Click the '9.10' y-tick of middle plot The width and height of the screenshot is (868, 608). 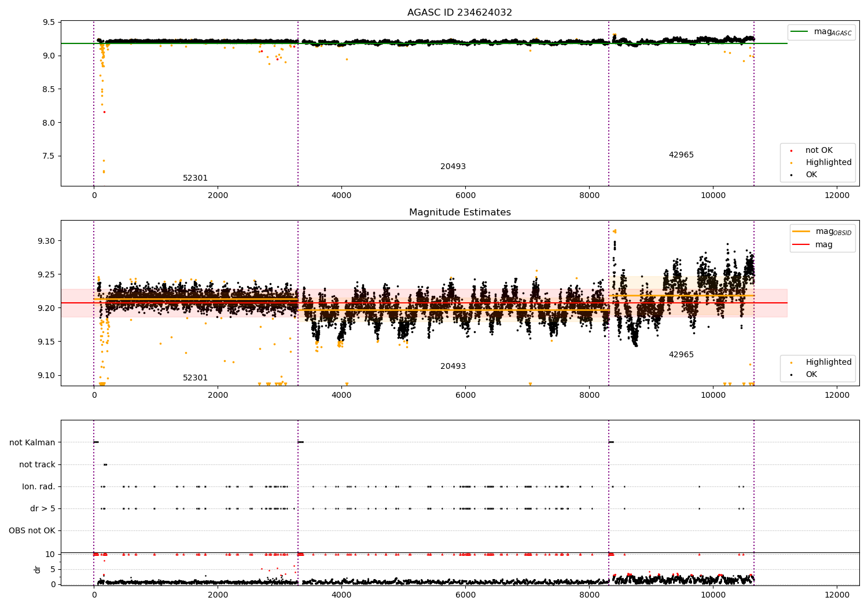47,376
